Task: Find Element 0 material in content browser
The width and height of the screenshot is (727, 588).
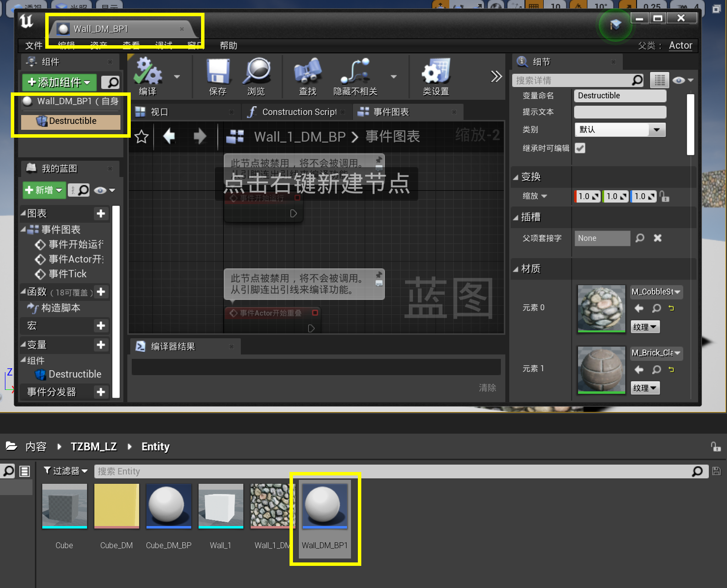Action: tap(656, 308)
